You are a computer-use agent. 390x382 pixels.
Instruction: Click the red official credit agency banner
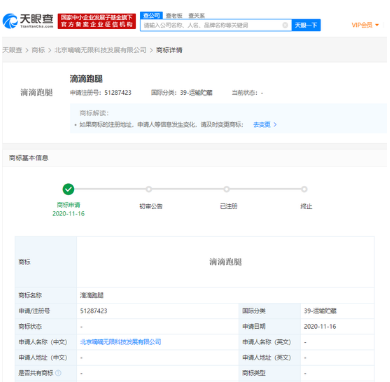point(97,21)
